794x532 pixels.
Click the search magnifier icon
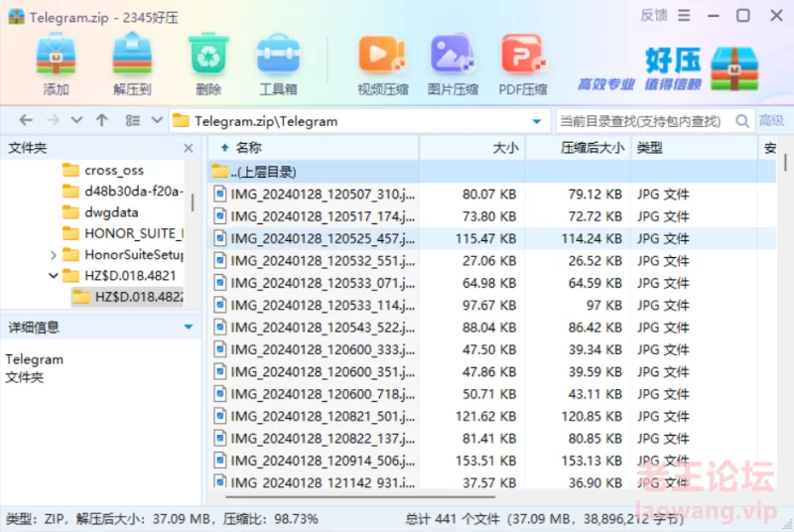pos(741,121)
